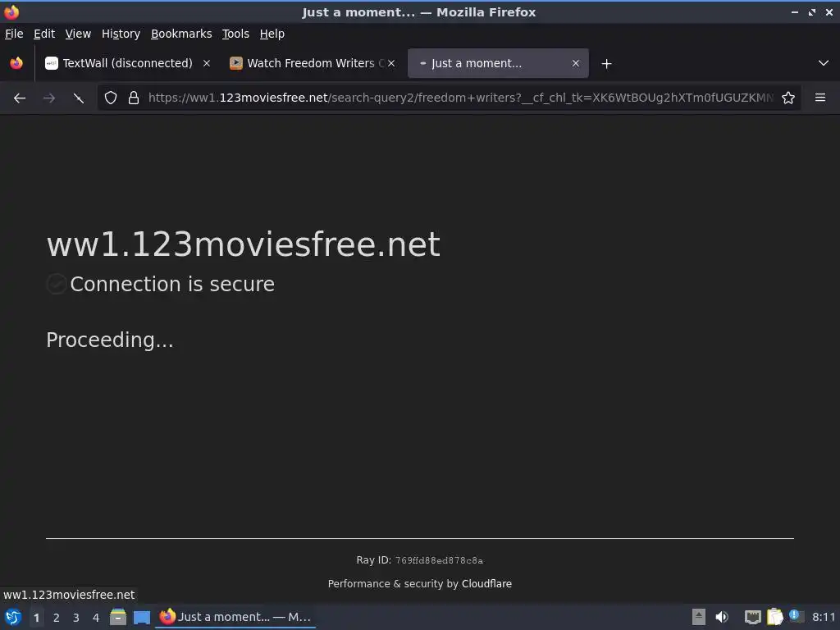Select the Just a moment tab
The height and width of the screenshot is (630, 840).
498,63
